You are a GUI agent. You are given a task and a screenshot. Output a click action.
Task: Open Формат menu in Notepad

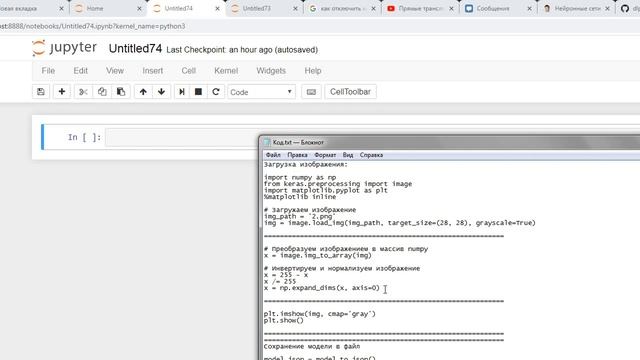325,155
